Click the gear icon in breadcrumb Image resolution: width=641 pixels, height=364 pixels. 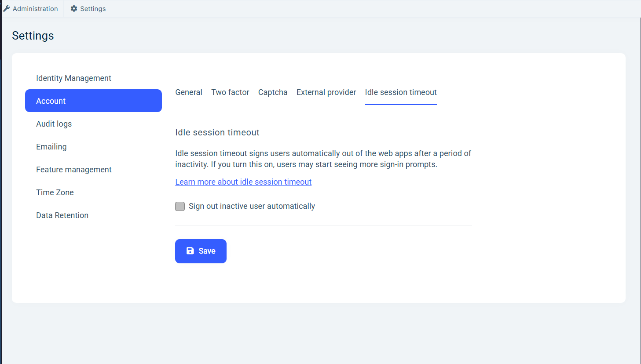(x=74, y=8)
